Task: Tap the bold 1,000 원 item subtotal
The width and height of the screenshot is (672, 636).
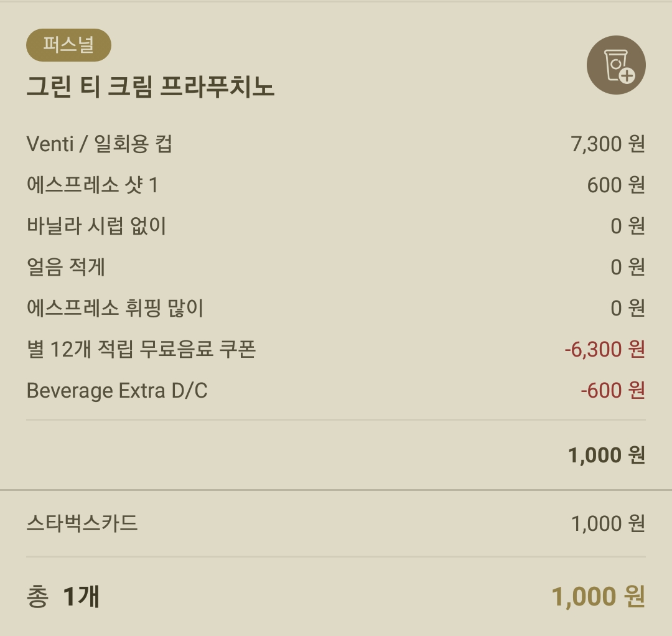Action: coord(606,456)
